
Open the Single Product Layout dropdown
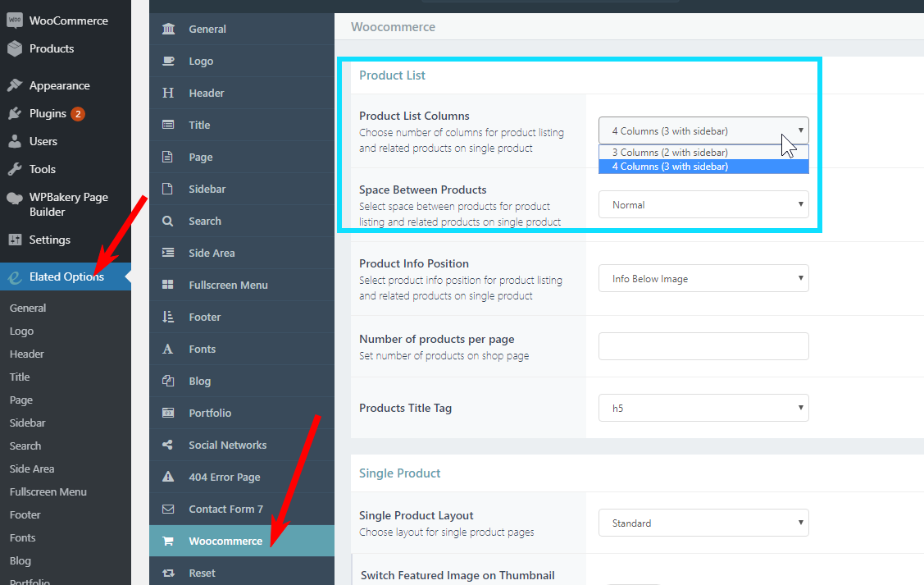pos(703,523)
